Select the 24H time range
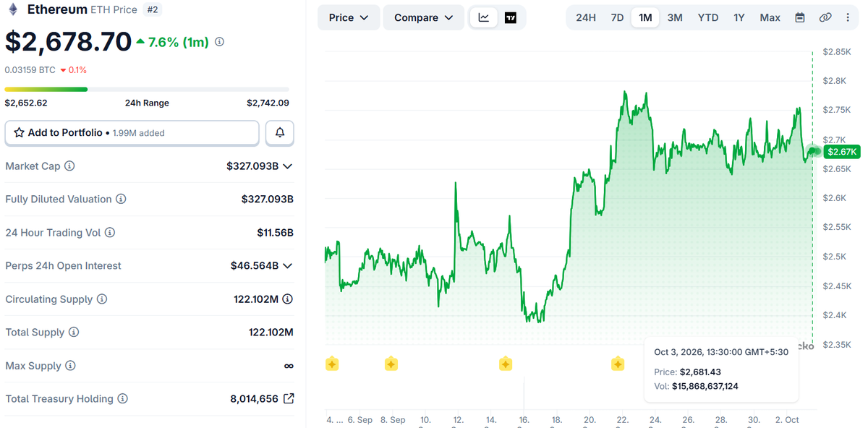Image resolution: width=868 pixels, height=428 pixels. point(586,17)
